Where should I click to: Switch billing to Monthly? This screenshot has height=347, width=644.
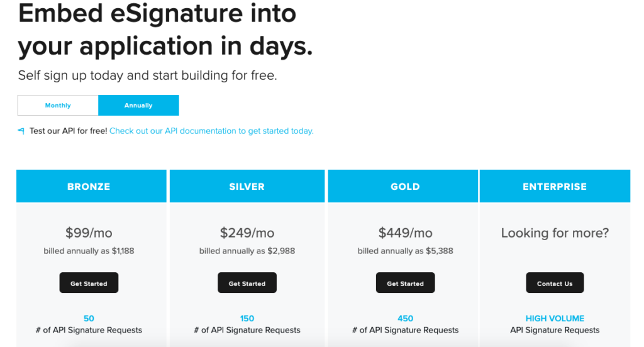point(58,106)
